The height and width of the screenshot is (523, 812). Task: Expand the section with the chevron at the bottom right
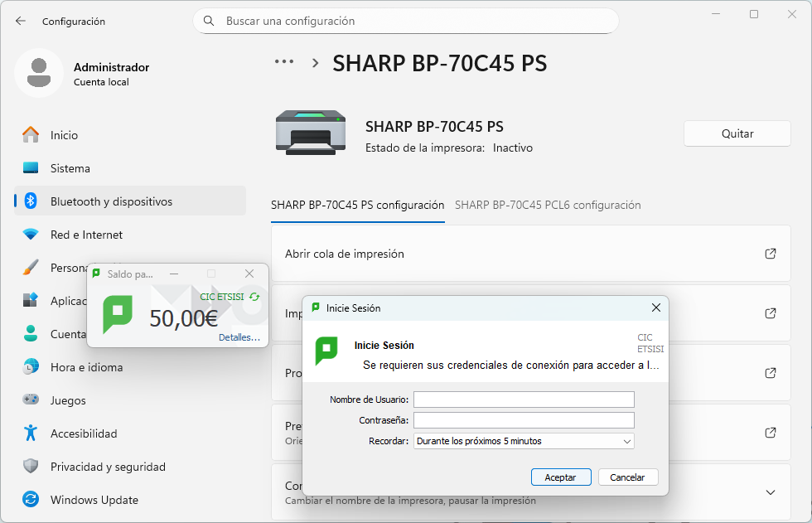(770, 492)
